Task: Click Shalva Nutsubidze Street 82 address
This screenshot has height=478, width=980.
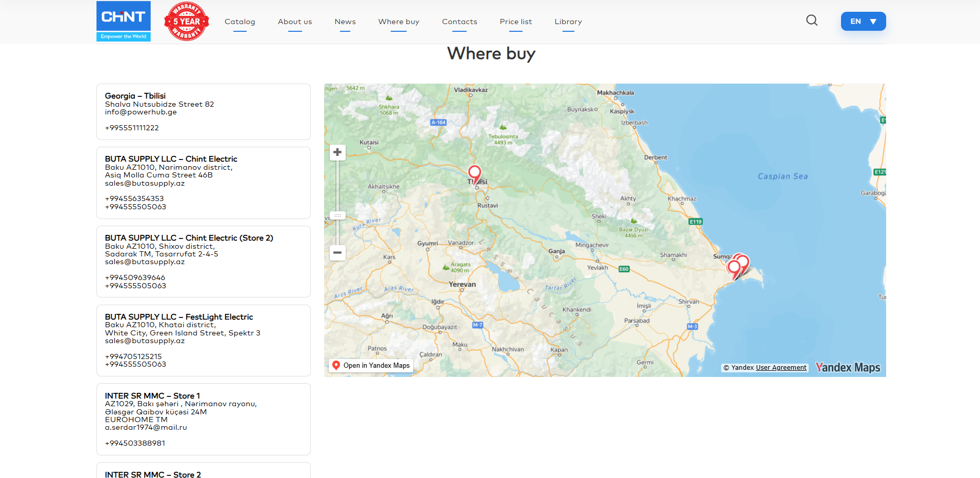Action: pyautogui.click(x=159, y=104)
